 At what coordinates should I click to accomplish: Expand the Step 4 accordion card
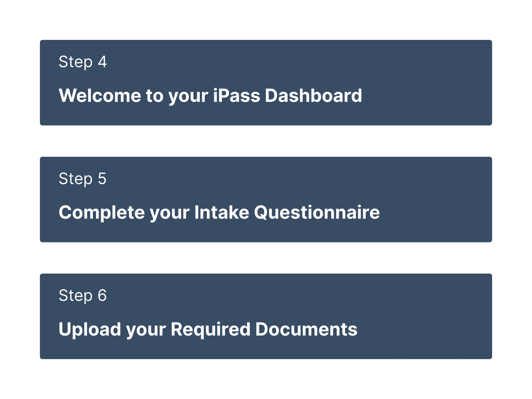[x=266, y=83]
